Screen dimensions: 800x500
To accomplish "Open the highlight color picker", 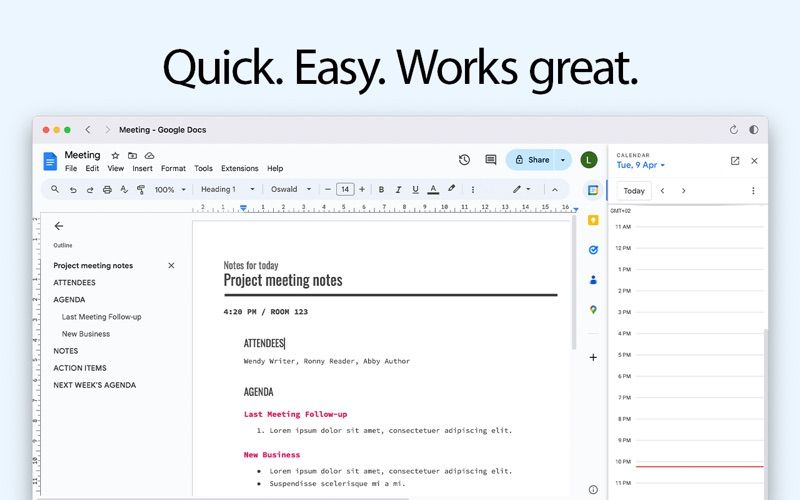I will click(x=452, y=189).
